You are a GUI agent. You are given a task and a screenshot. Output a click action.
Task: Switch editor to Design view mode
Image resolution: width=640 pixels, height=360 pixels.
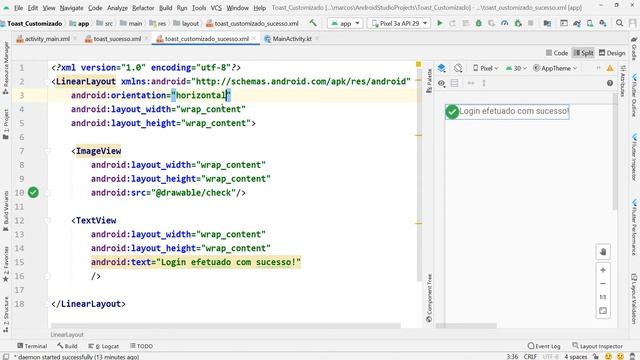(612, 53)
